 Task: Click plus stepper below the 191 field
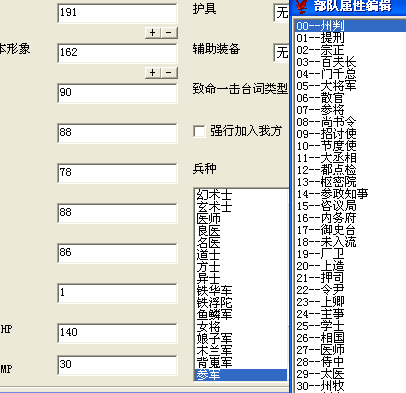pyautogui.click(x=153, y=33)
